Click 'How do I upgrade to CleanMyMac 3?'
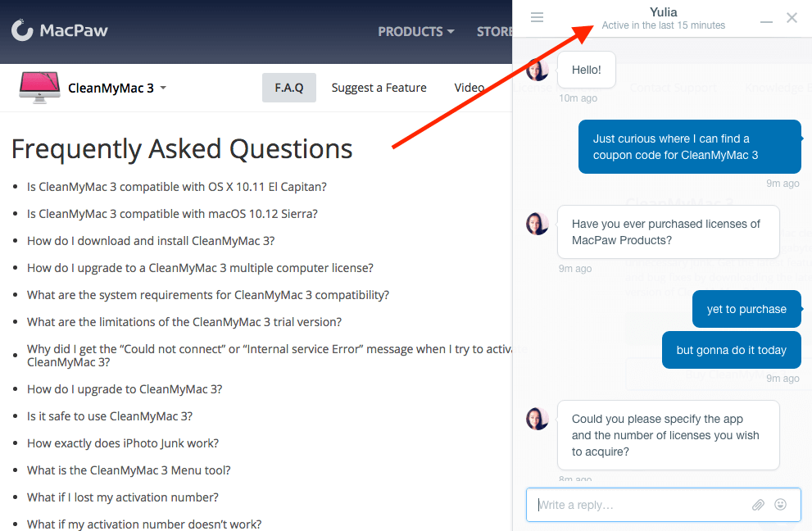The width and height of the screenshot is (812, 531). tap(125, 389)
